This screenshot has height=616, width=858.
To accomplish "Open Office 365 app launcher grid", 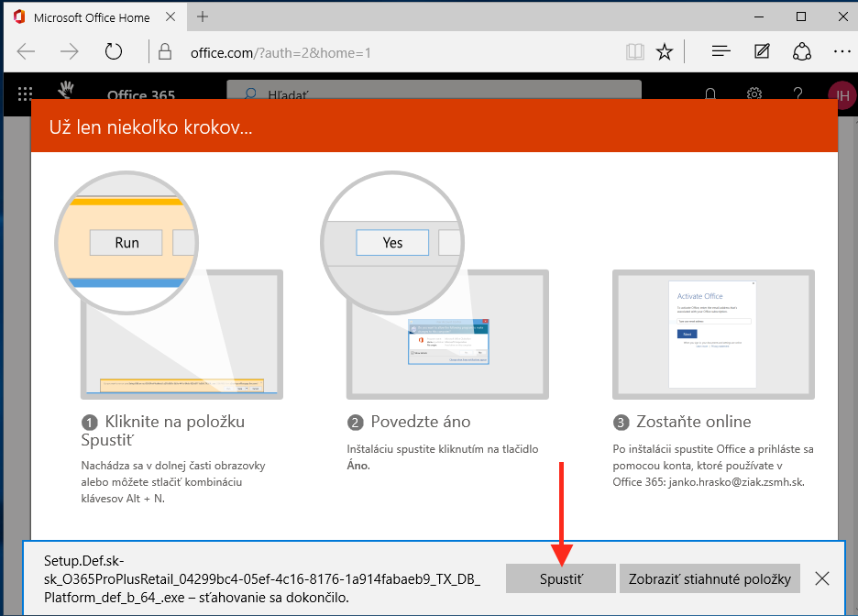I will pos(26,93).
